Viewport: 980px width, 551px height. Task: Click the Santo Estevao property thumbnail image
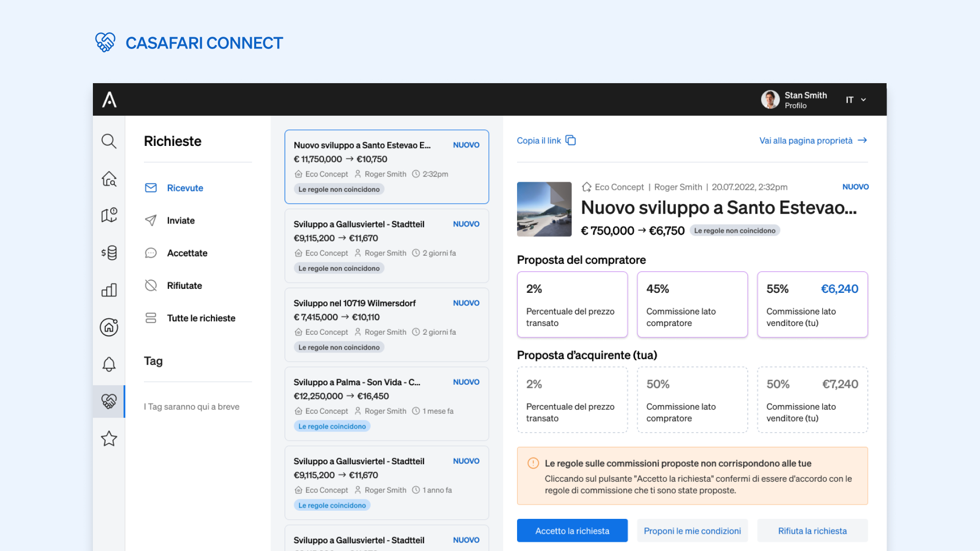coord(544,209)
